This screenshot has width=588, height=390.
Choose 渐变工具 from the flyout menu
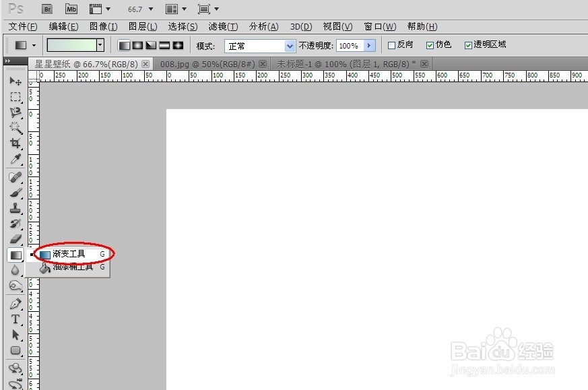(68, 254)
